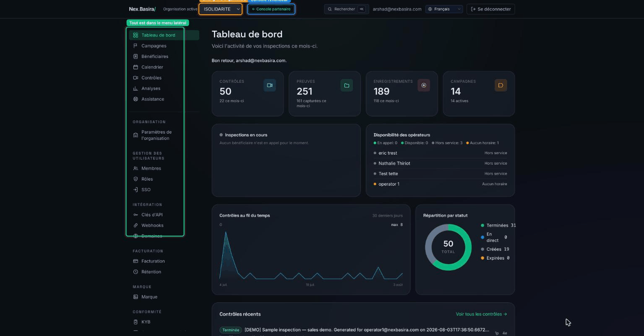
Task: Click the Rétention clock icon
Action: pos(136,272)
